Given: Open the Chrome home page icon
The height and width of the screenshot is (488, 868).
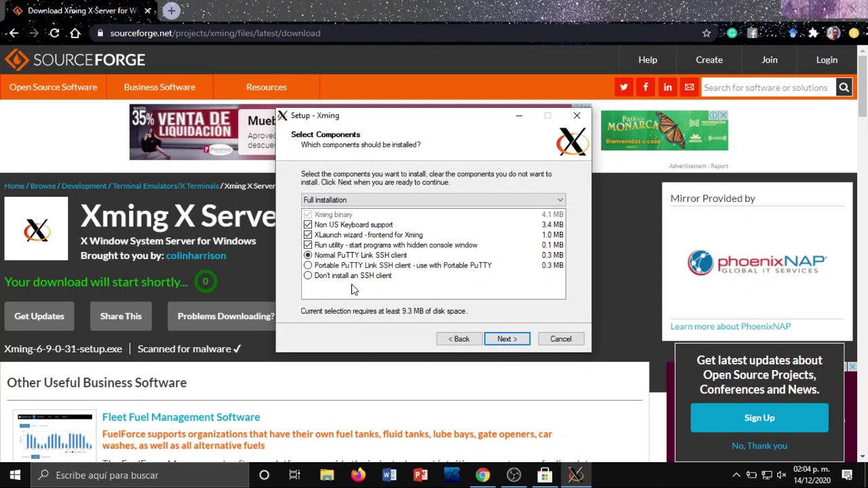Looking at the screenshot, I should point(75,33).
